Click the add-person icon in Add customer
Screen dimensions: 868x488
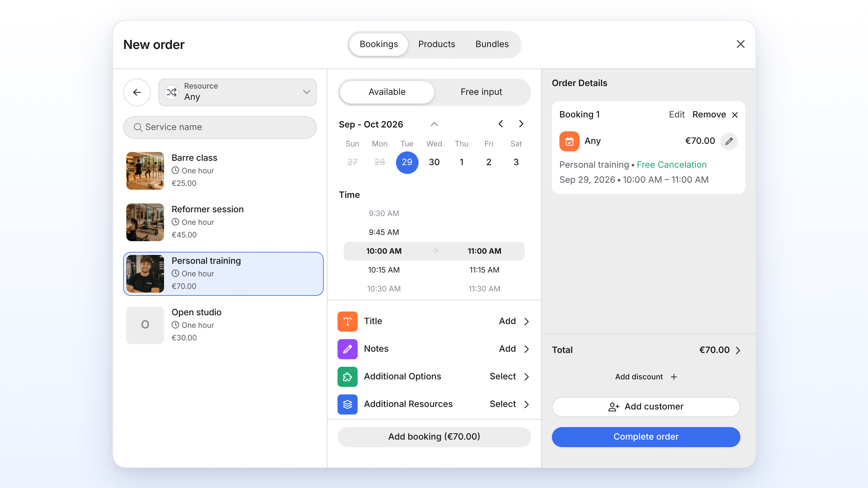pos(613,407)
